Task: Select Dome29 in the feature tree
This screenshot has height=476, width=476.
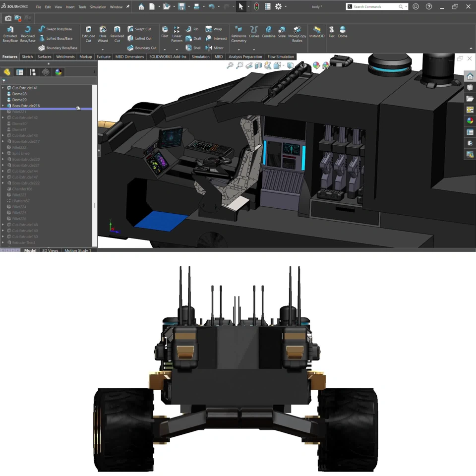Action: 19,100
